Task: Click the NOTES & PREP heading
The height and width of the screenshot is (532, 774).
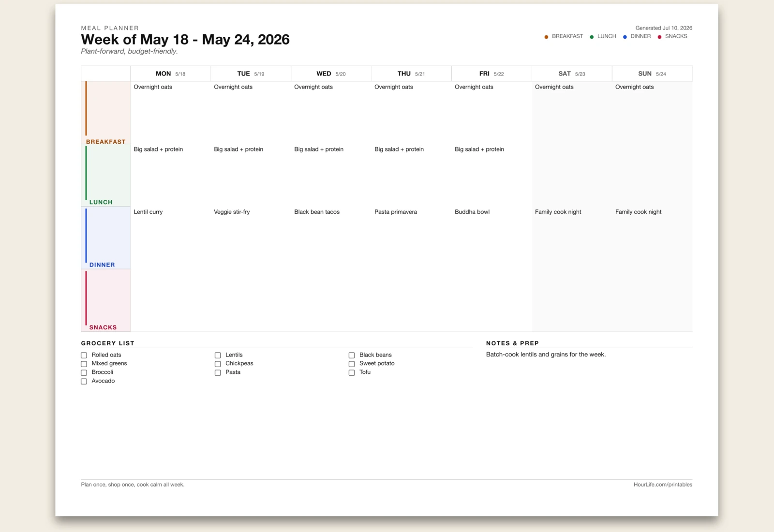Action: (x=512, y=343)
